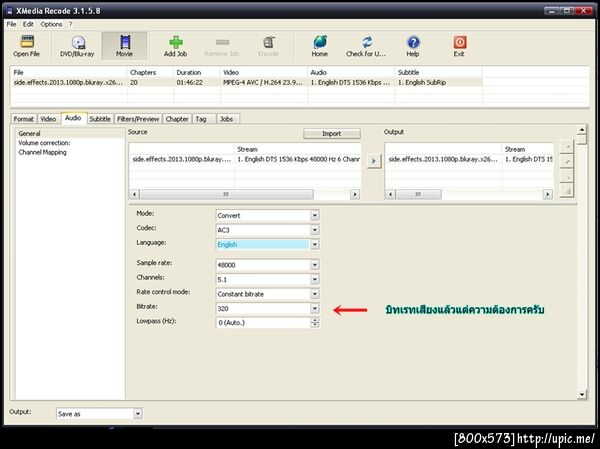Open the Edit menu
The width and height of the screenshot is (600, 449).
point(28,24)
